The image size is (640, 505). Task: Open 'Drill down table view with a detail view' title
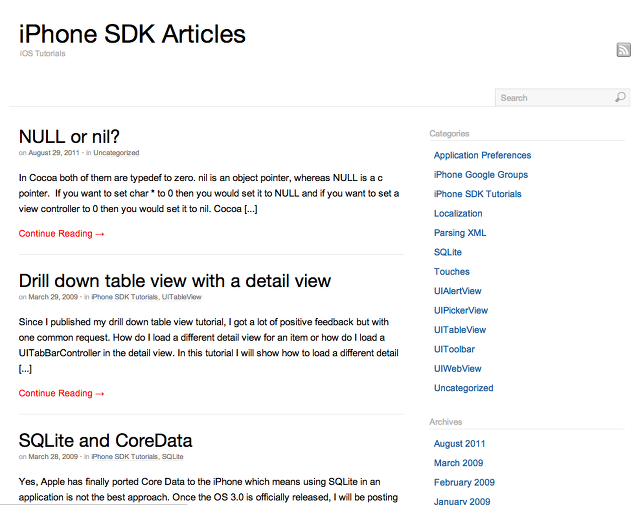175,281
